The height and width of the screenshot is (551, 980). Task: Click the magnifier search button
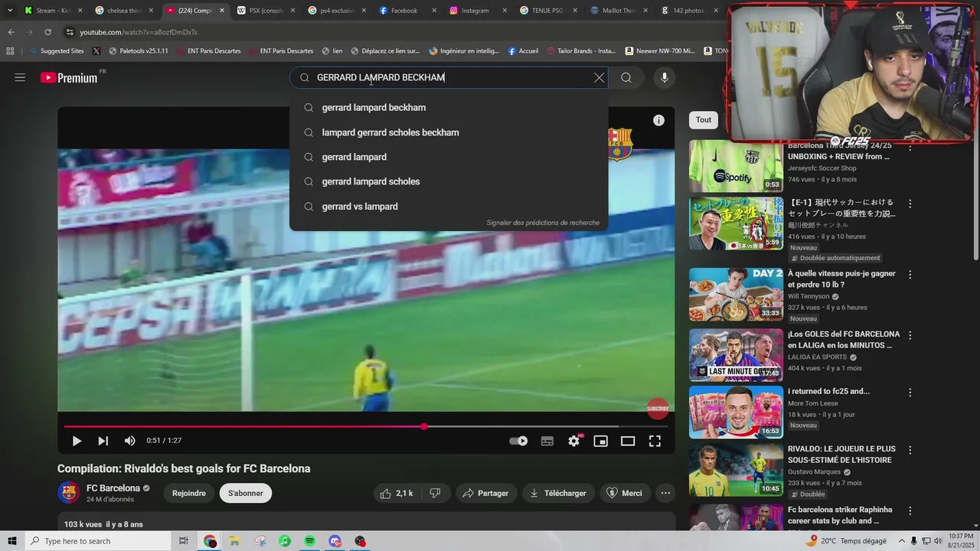click(x=626, y=77)
